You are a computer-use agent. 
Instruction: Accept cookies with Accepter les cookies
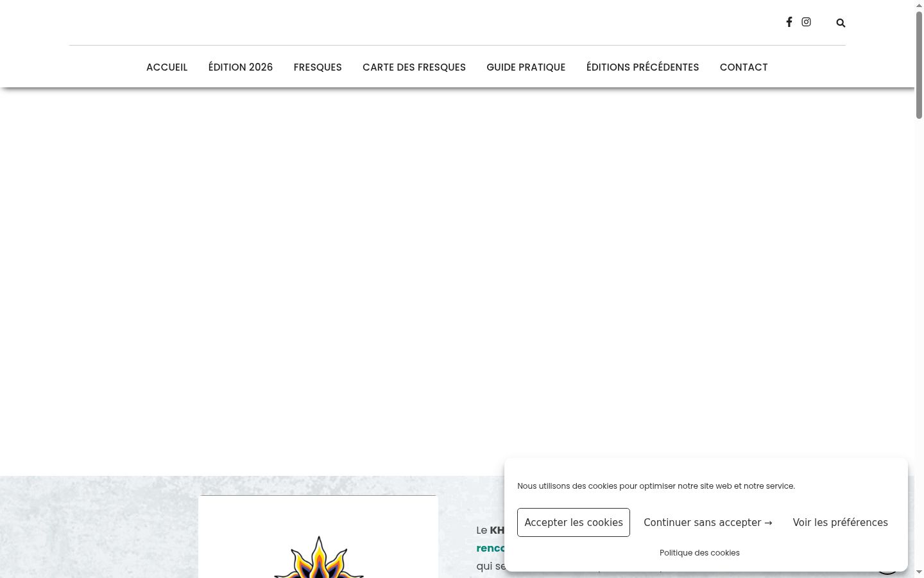pos(574,523)
